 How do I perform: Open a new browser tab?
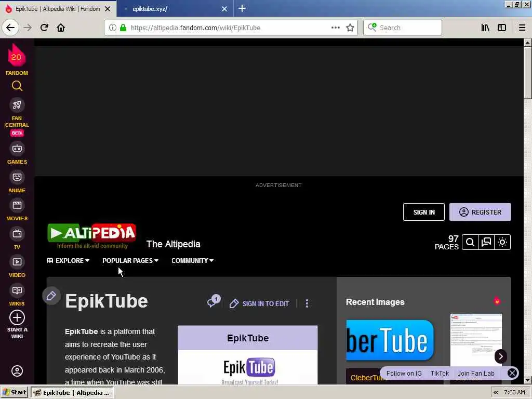[242, 8]
